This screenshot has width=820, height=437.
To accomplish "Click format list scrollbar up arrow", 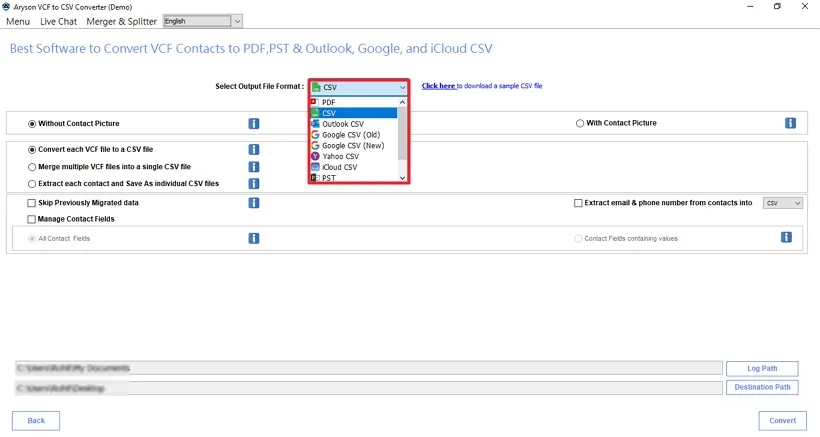I will [x=402, y=102].
